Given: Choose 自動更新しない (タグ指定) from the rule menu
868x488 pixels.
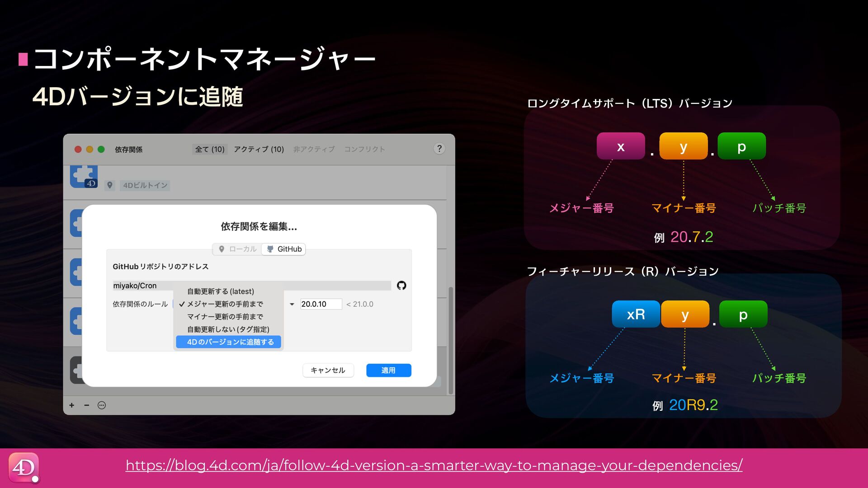Looking at the screenshot, I should (x=228, y=329).
